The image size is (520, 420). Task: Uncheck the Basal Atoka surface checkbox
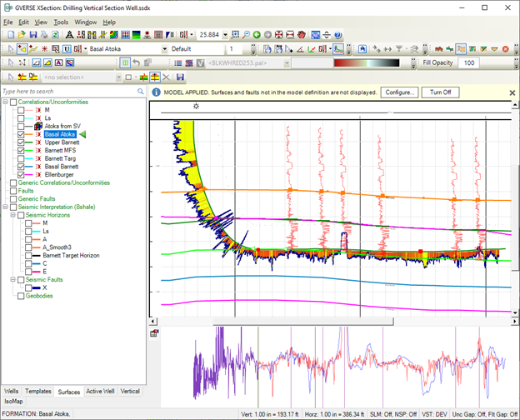[x=21, y=134]
